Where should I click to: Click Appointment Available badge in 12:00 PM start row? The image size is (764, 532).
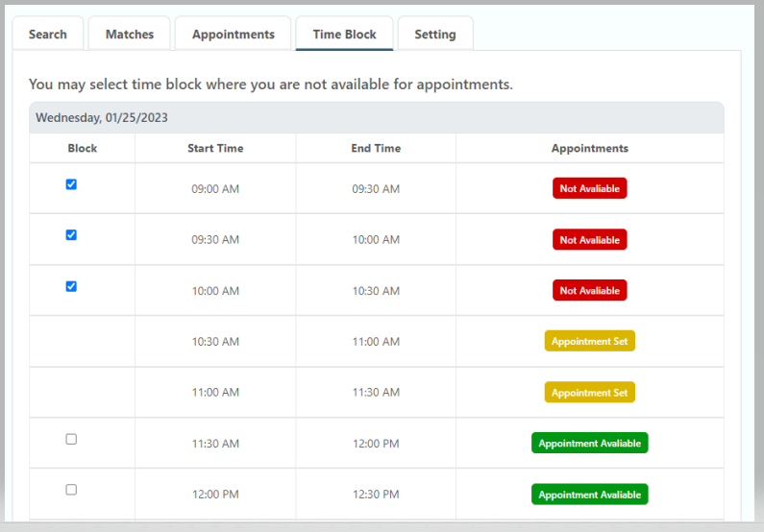589,494
